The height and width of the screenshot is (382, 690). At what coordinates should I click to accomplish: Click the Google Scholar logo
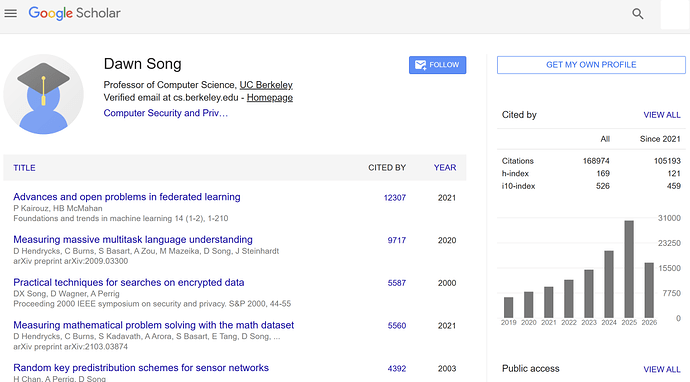point(74,13)
